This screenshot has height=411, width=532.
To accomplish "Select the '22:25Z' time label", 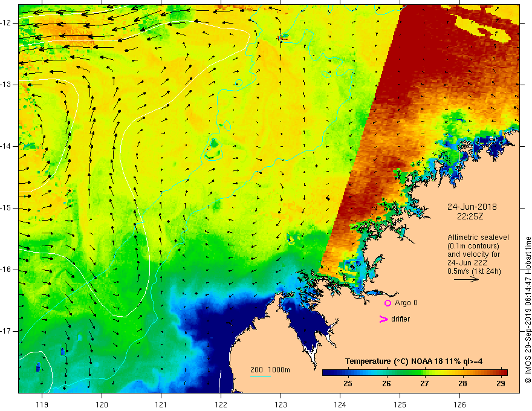I will click(470, 216).
